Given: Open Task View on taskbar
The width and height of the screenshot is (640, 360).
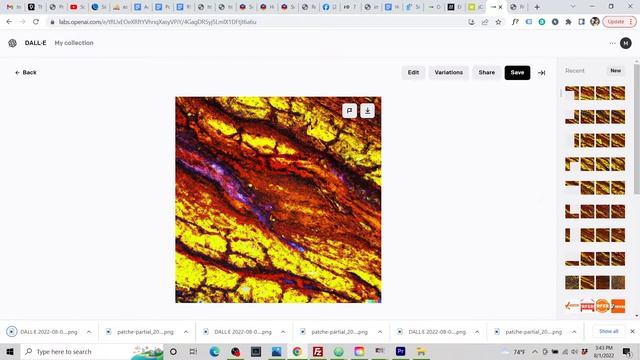Looking at the screenshot, I should [x=193, y=351].
